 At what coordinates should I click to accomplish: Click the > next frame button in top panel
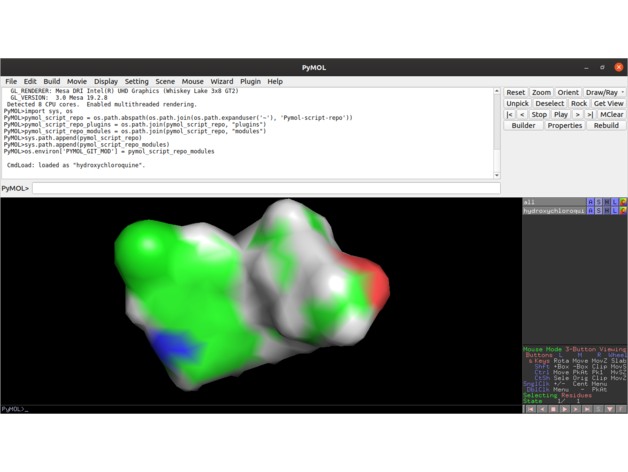click(578, 115)
